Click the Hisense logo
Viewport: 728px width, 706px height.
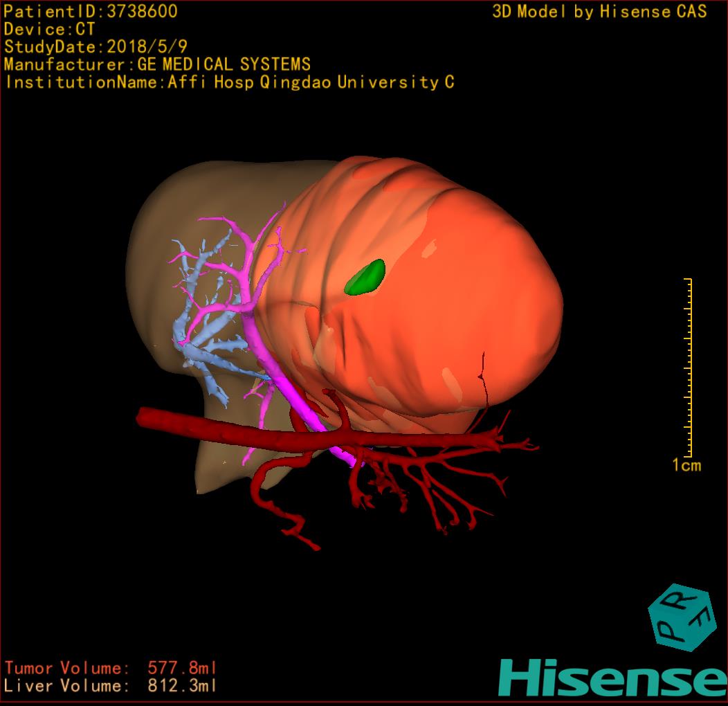(613, 678)
